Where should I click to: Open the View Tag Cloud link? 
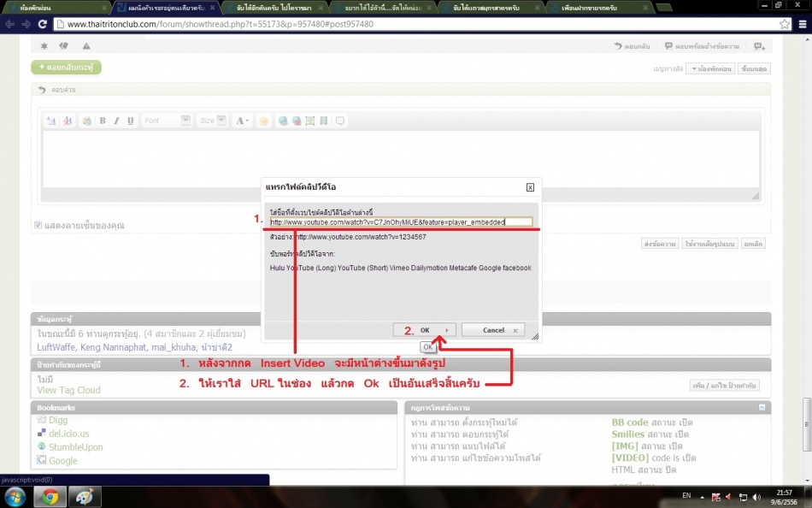(68, 390)
